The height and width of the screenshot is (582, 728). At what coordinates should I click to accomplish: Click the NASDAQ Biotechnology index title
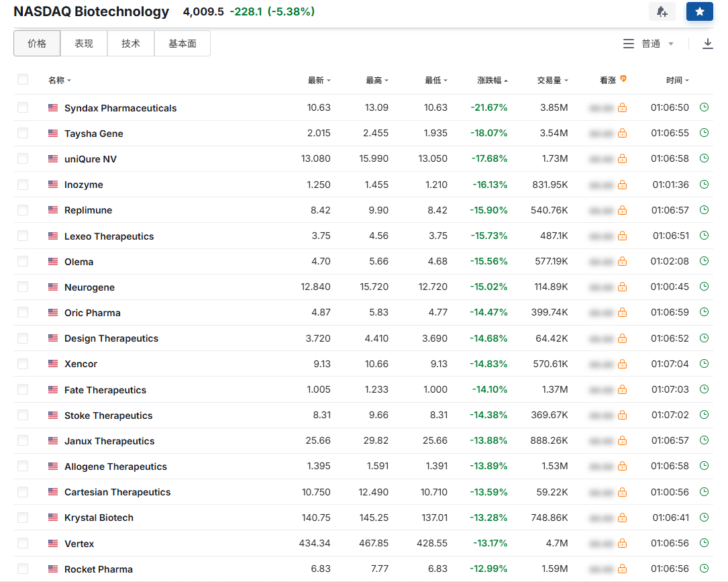point(91,11)
